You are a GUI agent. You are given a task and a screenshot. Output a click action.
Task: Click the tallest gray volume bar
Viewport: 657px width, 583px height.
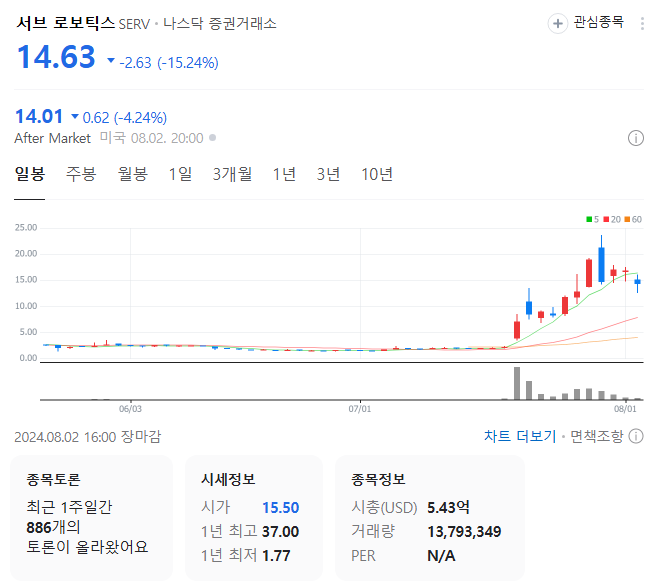pyautogui.click(x=517, y=384)
